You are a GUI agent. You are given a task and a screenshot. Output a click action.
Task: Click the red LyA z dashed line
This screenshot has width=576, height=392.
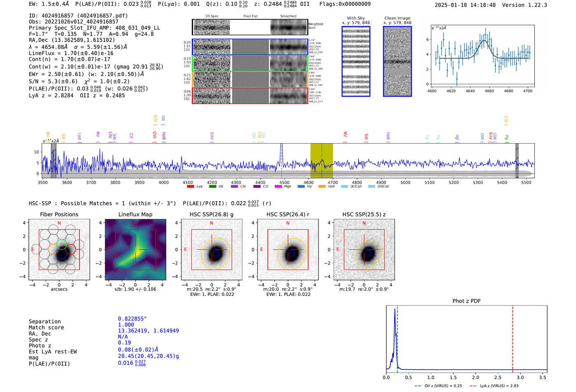point(513,337)
